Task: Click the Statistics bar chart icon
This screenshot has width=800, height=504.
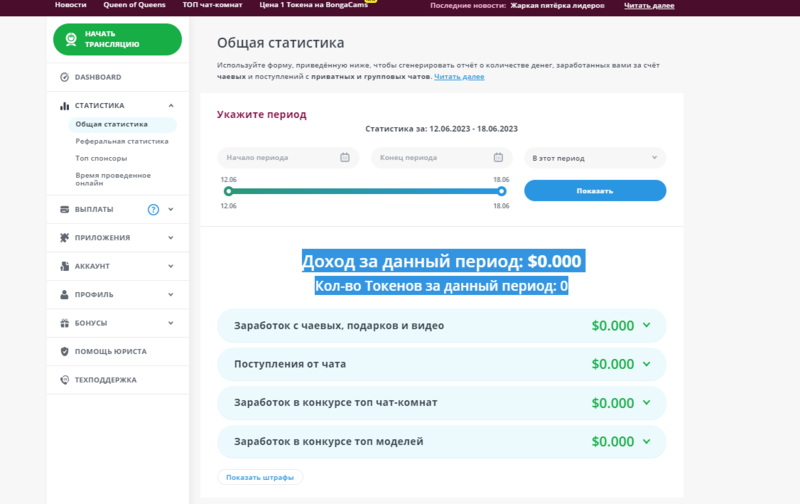Action: (65, 105)
